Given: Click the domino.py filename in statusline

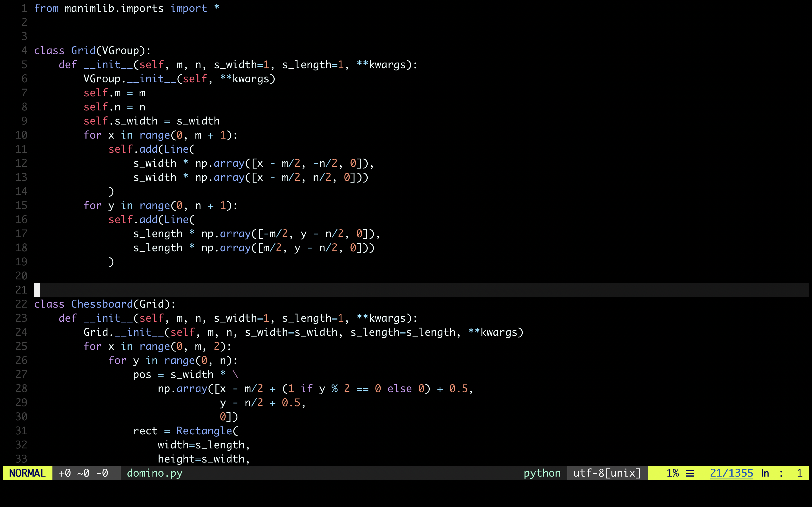Looking at the screenshot, I should [x=154, y=473].
